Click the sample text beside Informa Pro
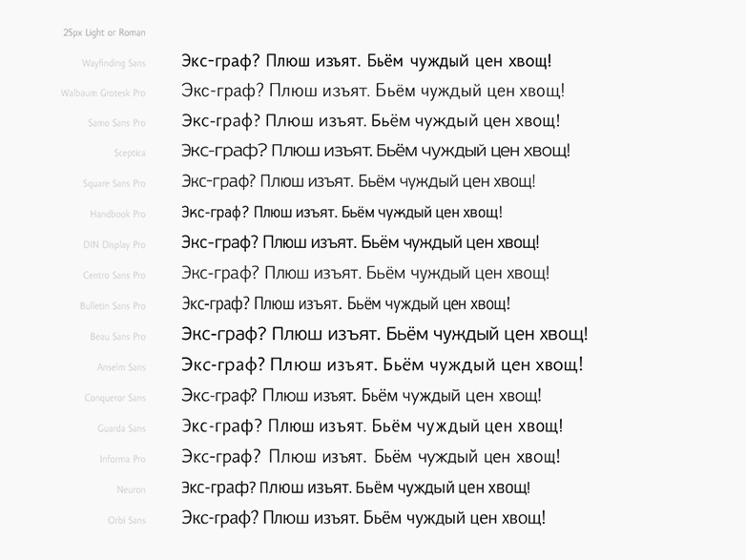The image size is (746, 560). [x=371, y=457]
